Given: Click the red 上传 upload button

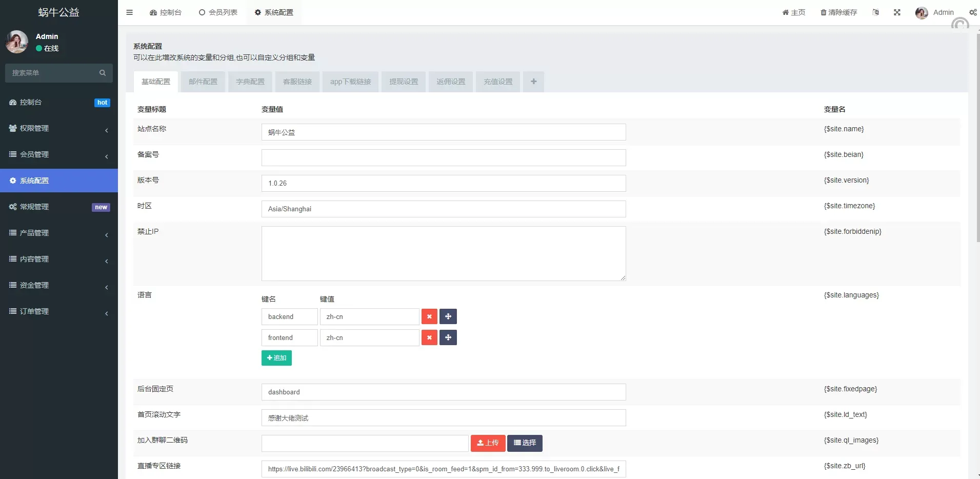Looking at the screenshot, I should (488, 443).
